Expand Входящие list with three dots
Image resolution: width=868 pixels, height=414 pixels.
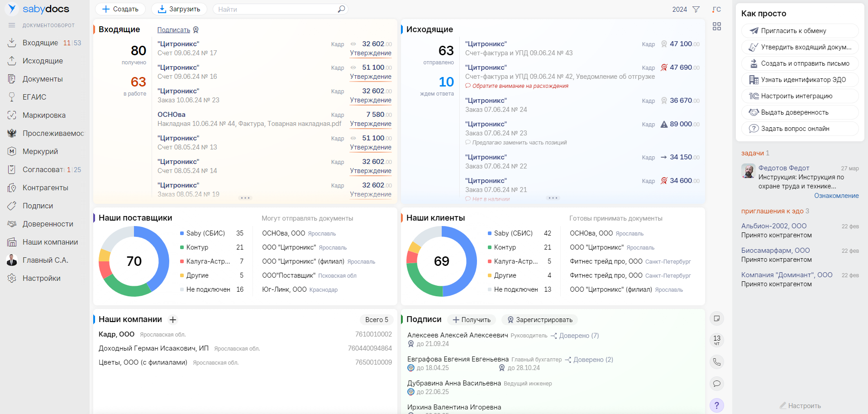pyautogui.click(x=245, y=198)
